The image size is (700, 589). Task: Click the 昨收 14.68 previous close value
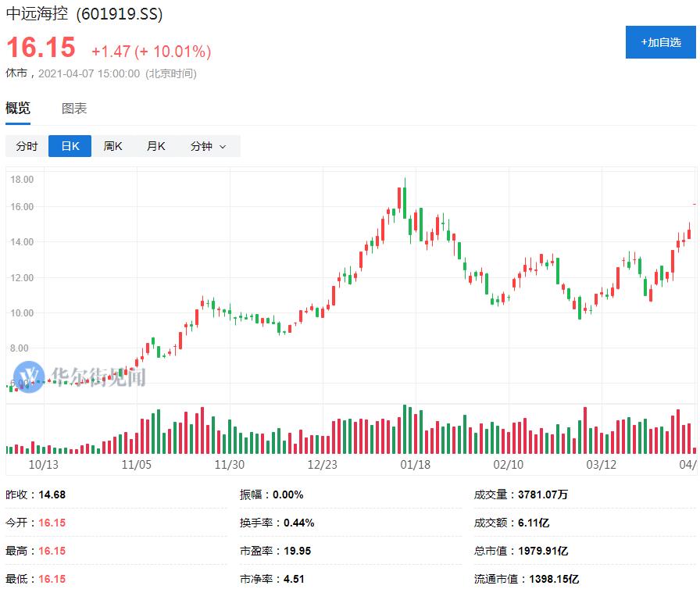pyautogui.click(x=52, y=494)
